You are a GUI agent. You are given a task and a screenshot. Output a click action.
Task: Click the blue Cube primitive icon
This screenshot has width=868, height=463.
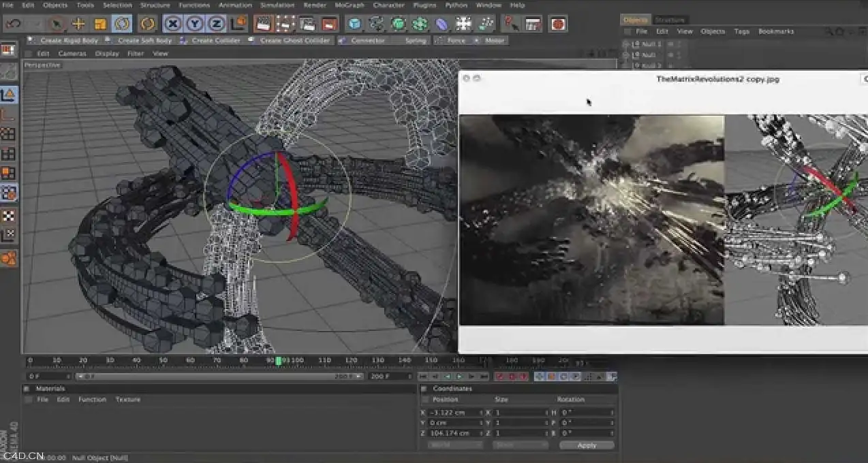coord(354,24)
